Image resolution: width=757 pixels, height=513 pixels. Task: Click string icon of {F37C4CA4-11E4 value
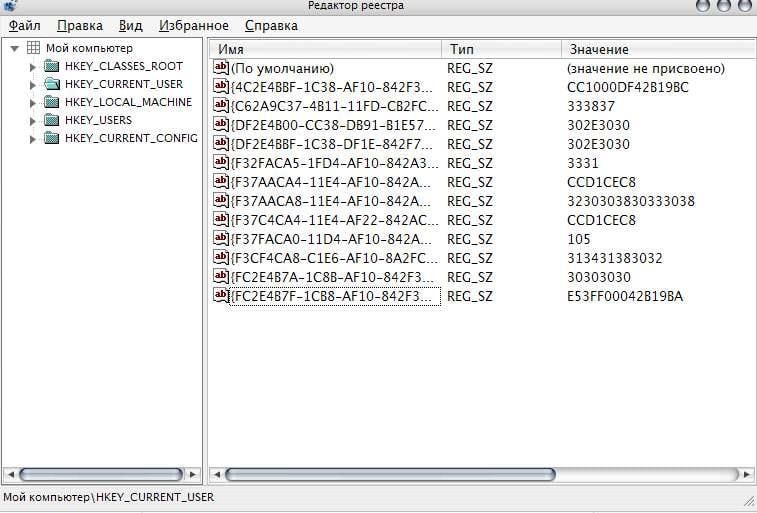pyautogui.click(x=221, y=219)
